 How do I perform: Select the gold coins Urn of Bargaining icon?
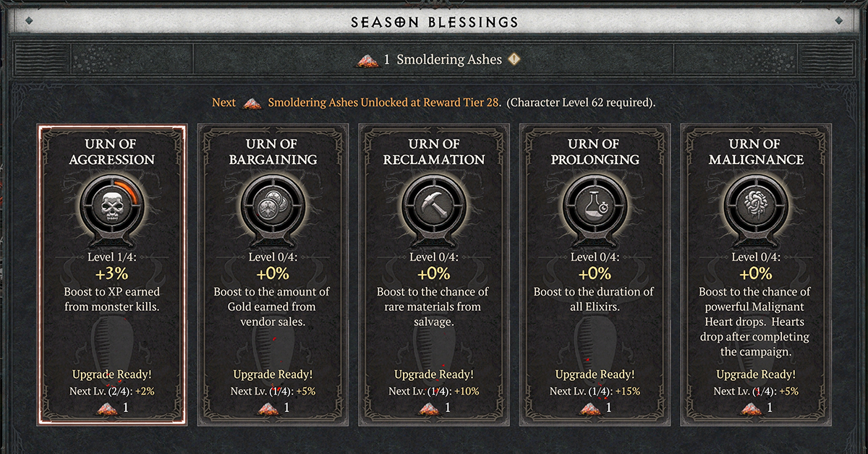(273, 206)
